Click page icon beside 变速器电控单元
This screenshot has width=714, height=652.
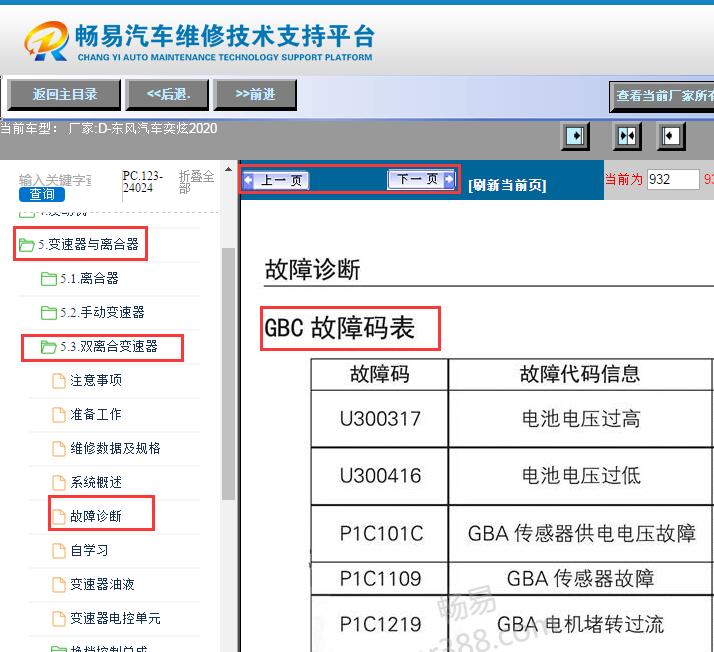59,619
